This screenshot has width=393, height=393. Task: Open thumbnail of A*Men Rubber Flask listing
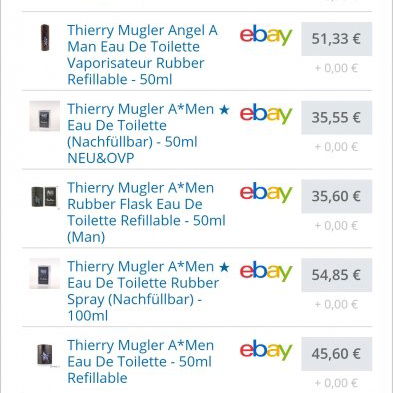coord(45,197)
